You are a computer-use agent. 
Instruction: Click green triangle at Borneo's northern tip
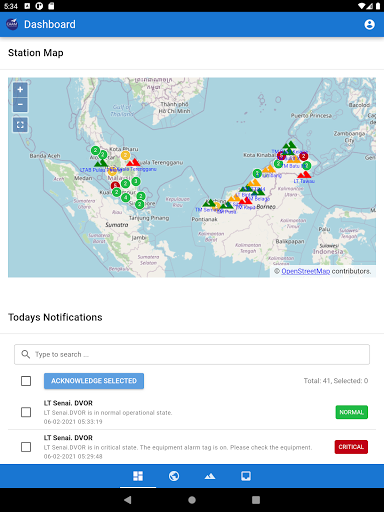pyautogui.click(x=289, y=145)
